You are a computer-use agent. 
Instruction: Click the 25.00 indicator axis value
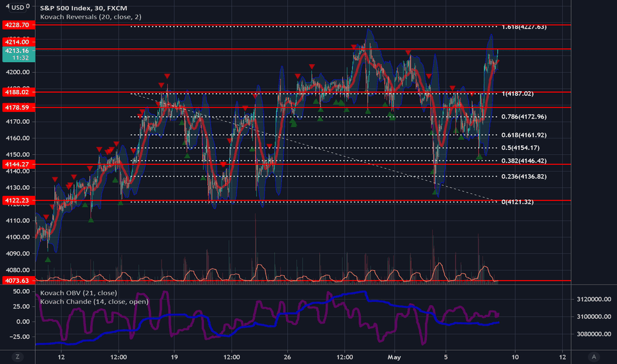tap(21, 306)
